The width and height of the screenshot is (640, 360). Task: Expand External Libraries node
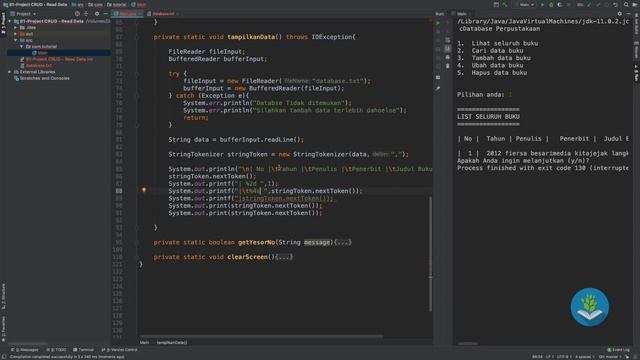pos(10,72)
